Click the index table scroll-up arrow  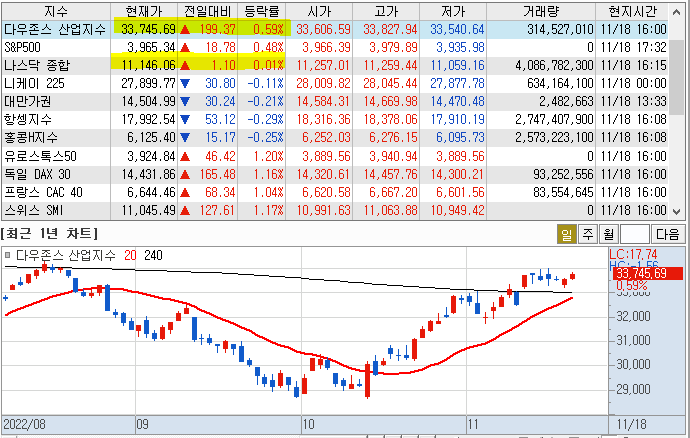[676, 11]
